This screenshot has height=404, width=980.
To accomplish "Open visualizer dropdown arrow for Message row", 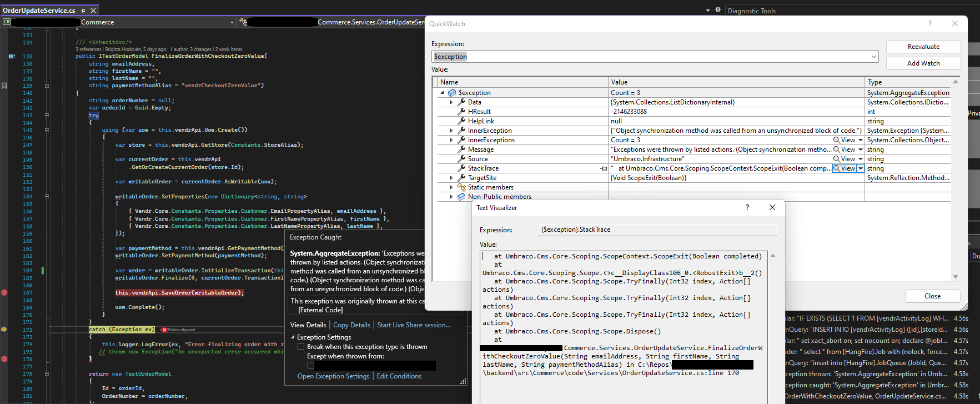I will pos(861,149).
